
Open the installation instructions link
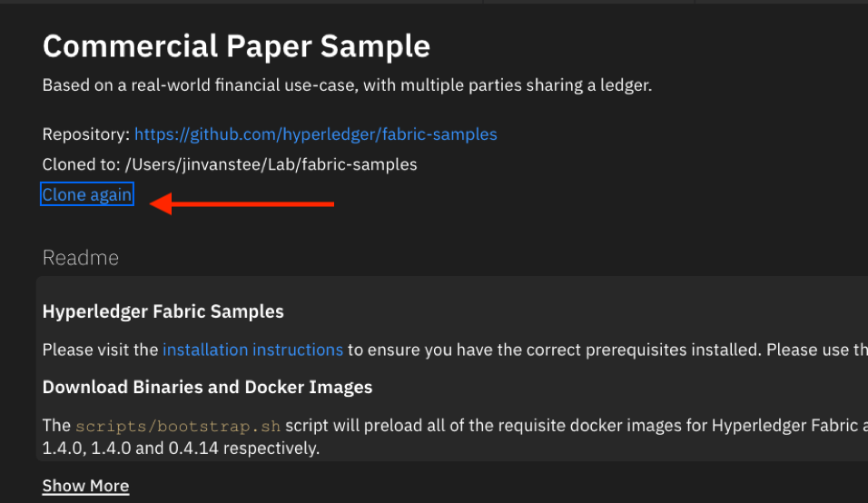pyautogui.click(x=253, y=350)
